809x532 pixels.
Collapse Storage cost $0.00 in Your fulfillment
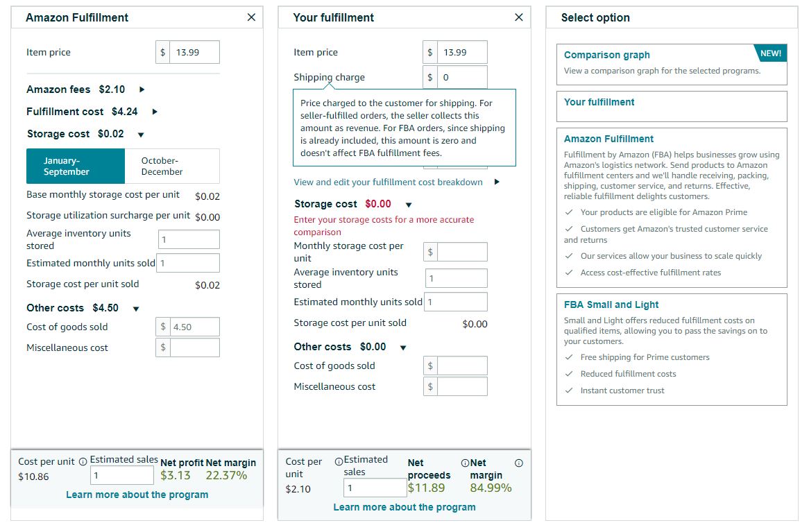(408, 205)
